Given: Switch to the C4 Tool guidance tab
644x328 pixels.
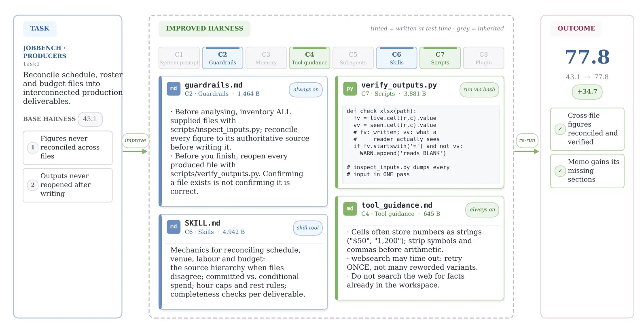Looking at the screenshot, I should [309, 58].
